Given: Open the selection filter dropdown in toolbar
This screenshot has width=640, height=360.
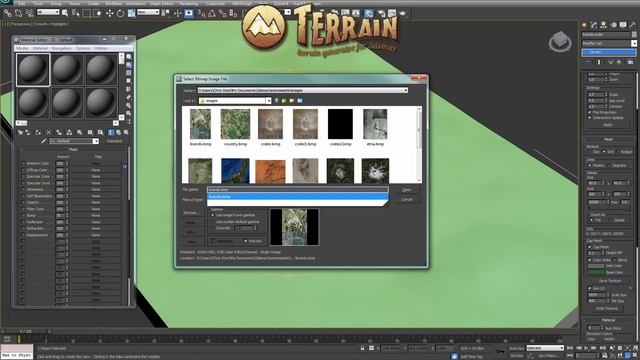Looking at the screenshot, I should point(48,12).
